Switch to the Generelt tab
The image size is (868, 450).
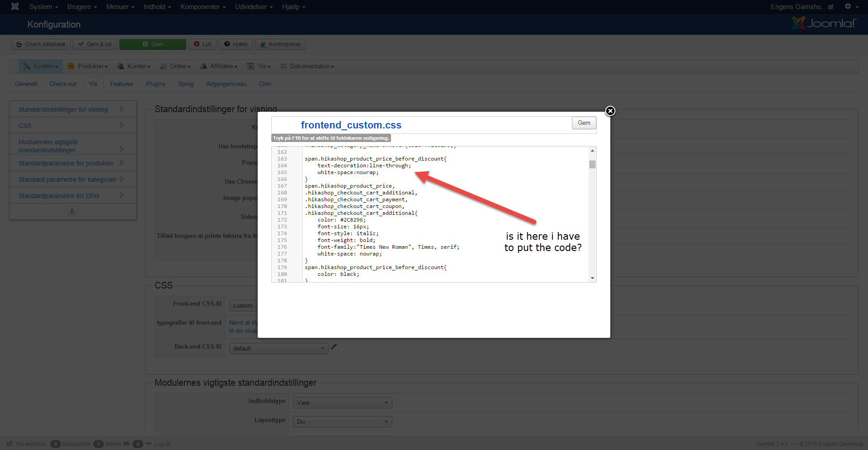point(26,84)
